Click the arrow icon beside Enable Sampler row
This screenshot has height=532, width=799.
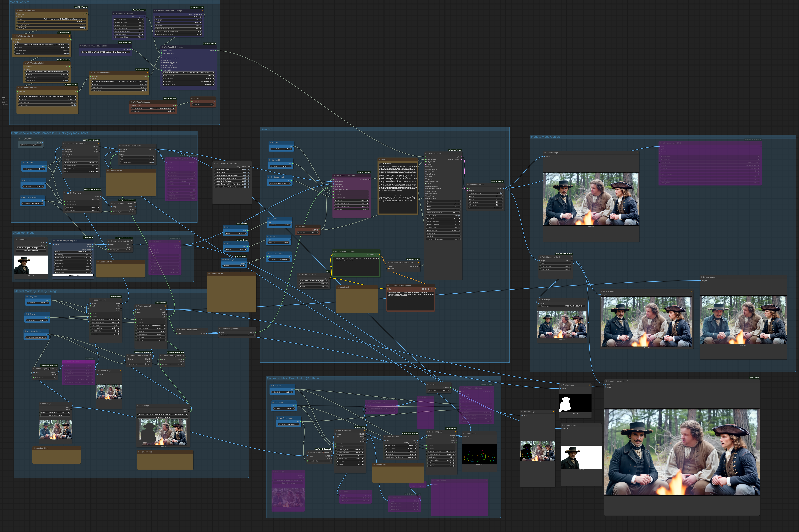249,172
